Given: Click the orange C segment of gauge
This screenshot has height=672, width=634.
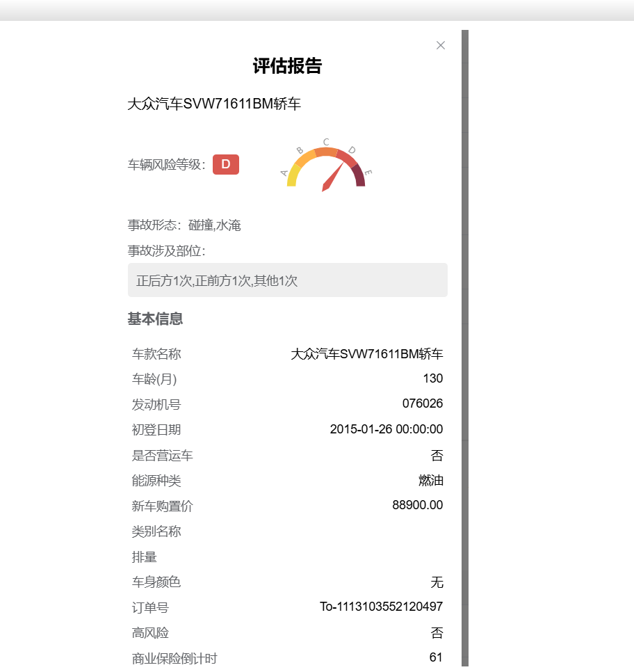Looking at the screenshot, I should [325, 152].
